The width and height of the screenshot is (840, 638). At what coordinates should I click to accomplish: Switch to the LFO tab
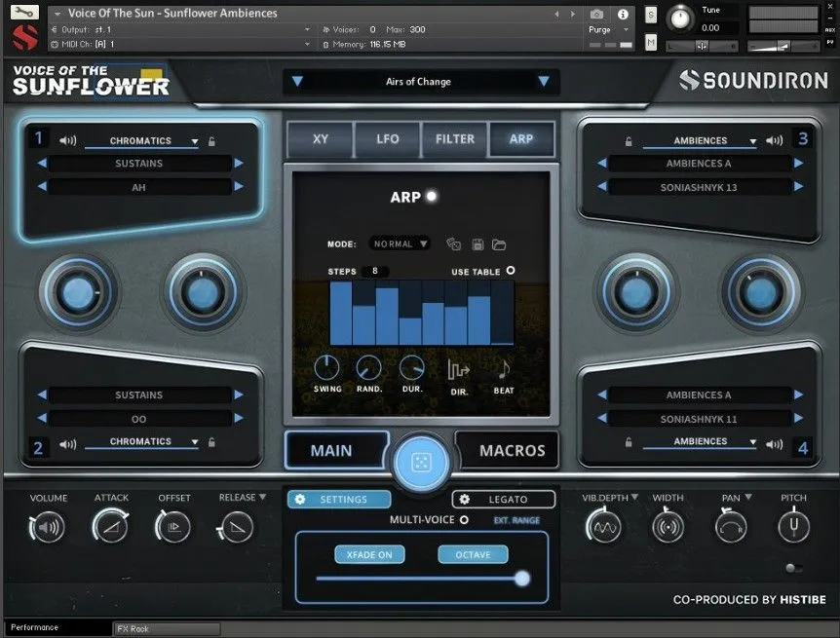point(387,139)
